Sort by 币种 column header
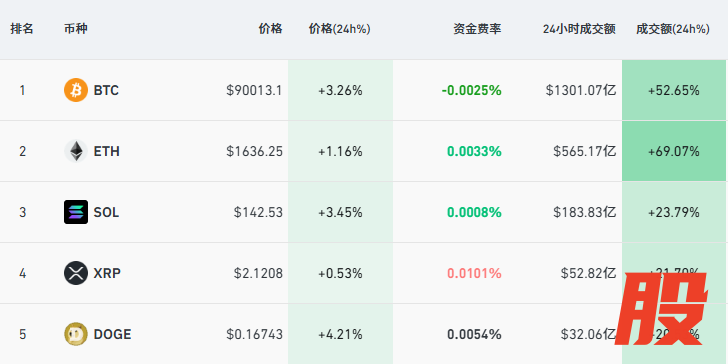 point(76,29)
